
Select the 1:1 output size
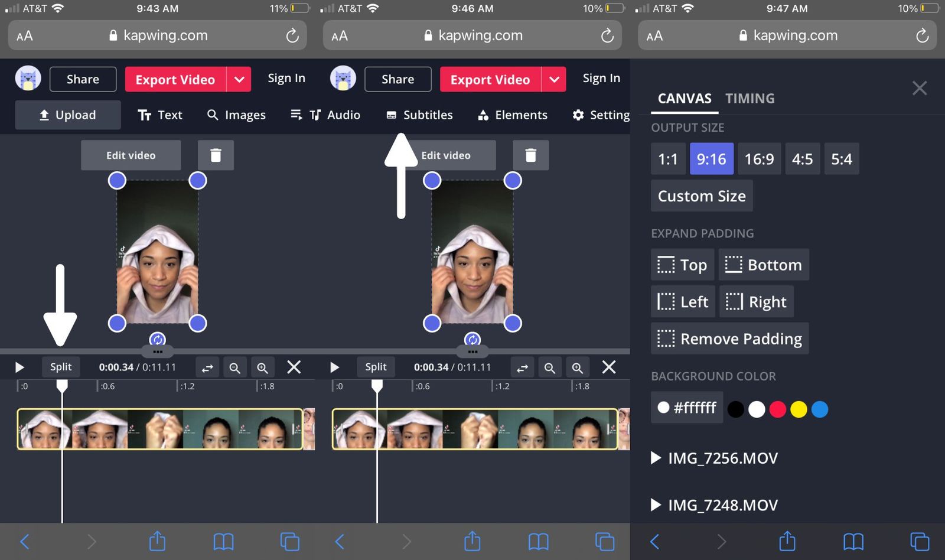tap(668, 159)
